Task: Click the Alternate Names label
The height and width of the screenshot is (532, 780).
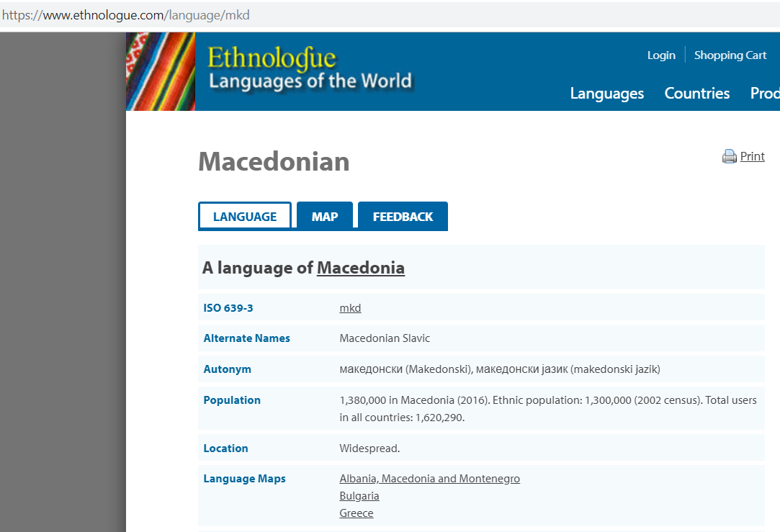Action: coord(247,338)
